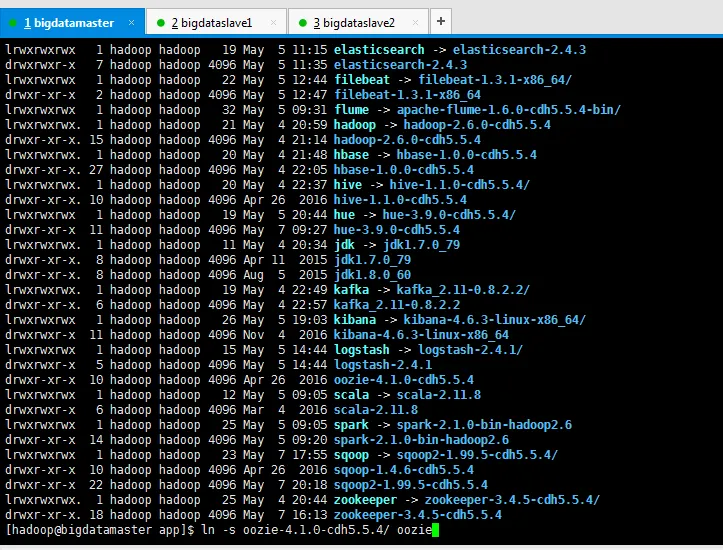723x550 pixels.
Task: Switch to the bigdataslave2 session tab
Action: pyautogui.click(x=358, y=23)
